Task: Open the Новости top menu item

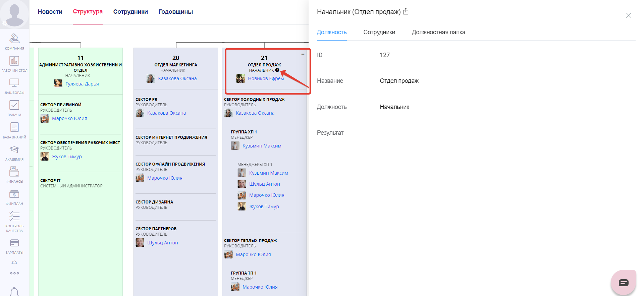Action: pos(50,12)
